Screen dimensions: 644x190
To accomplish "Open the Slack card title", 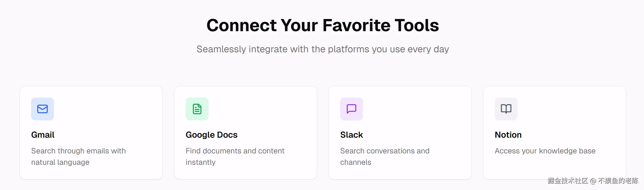I will [x=352, y=135].
